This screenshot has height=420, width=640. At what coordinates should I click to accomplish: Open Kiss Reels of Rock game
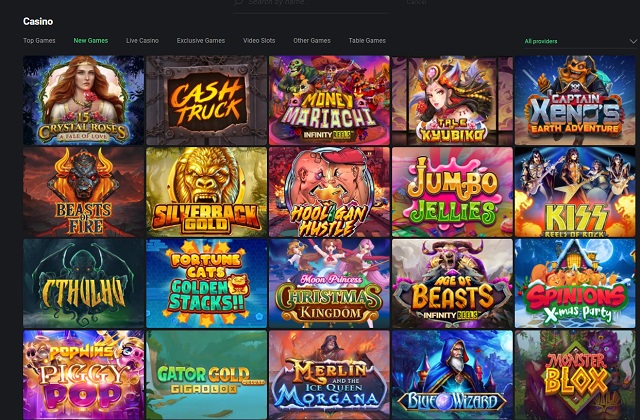click(x=575, y=192)
